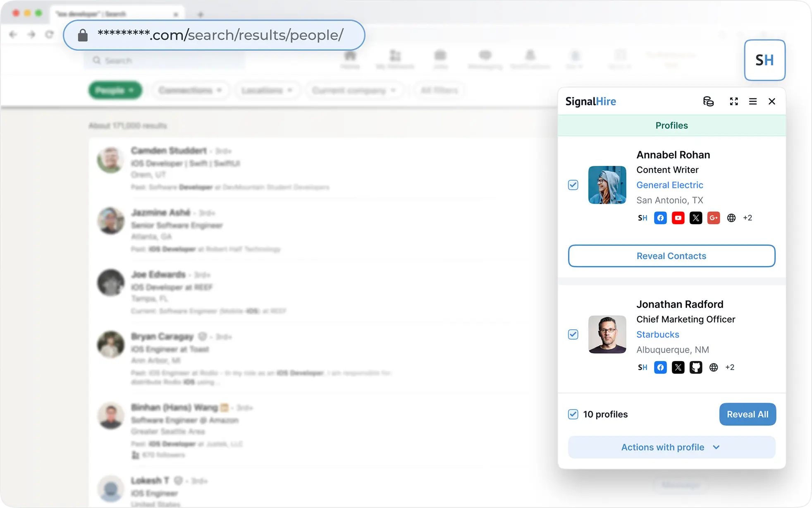812x508 pixels.
Task: Open a new browser tab with plus
Action: (x=201, y=14)
